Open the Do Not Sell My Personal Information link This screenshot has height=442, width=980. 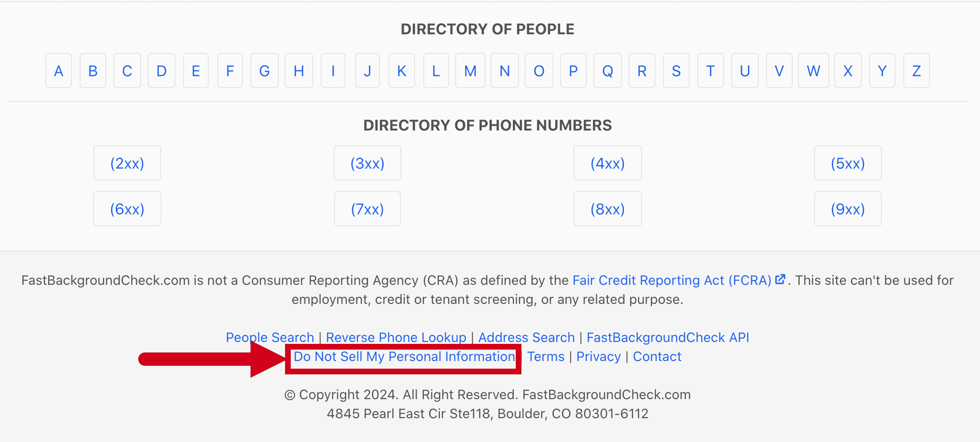point(404,357)
